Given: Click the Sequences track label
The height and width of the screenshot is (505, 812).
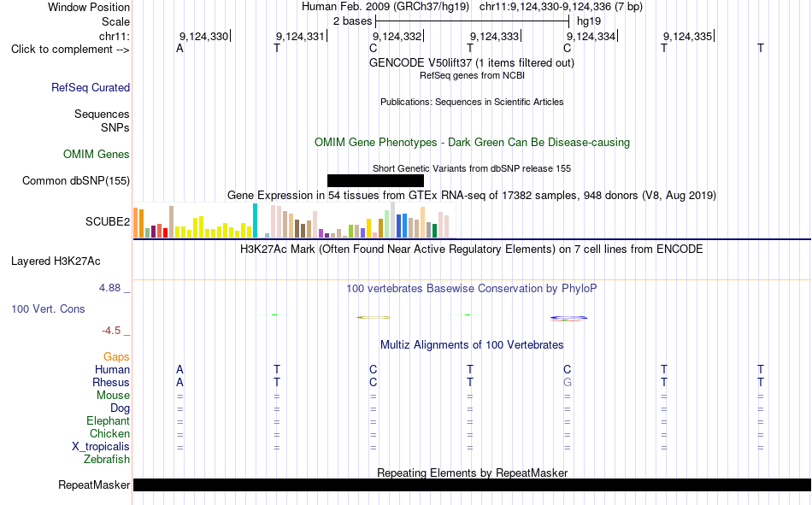Looking at the screenshot, I should coord(102,114).
